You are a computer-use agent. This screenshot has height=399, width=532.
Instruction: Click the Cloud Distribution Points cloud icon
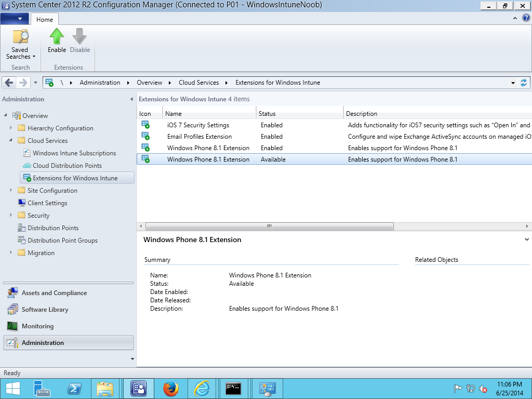(x=27, y=166)
